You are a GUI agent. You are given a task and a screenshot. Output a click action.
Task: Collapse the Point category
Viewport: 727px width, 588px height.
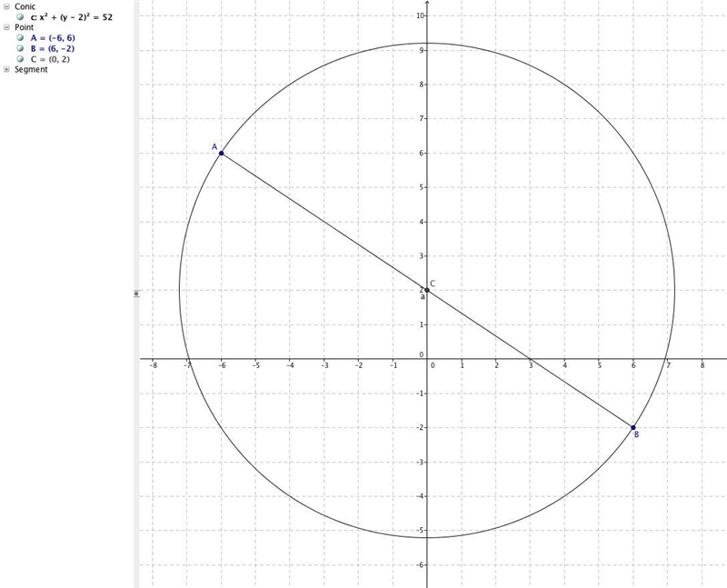(x=6, y=27)
